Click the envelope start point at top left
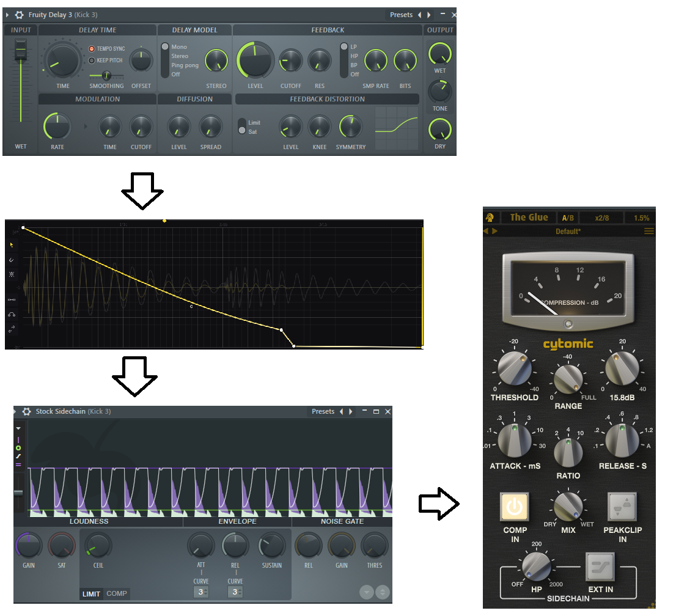Image resolution: width=676 pixels, height=616 pixels. click(x=23, y=227)
